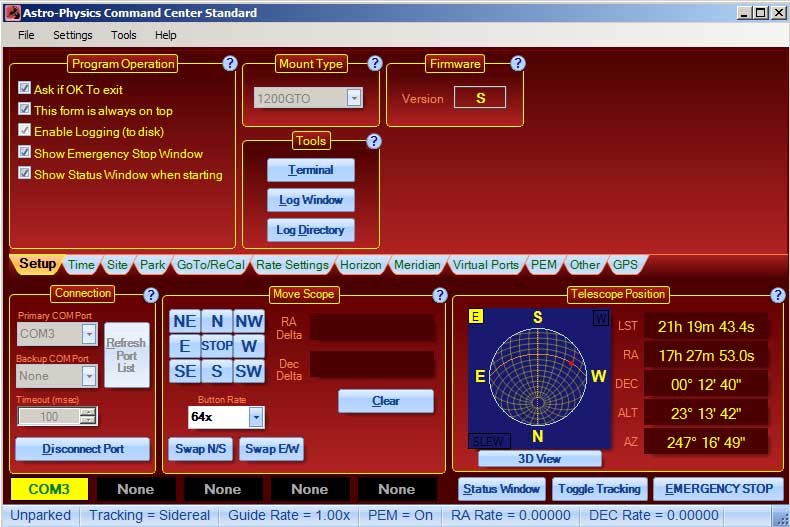Switch to the Rate Settings tab
Viewport: 790px width, 527px height.
tap(292, 265)
